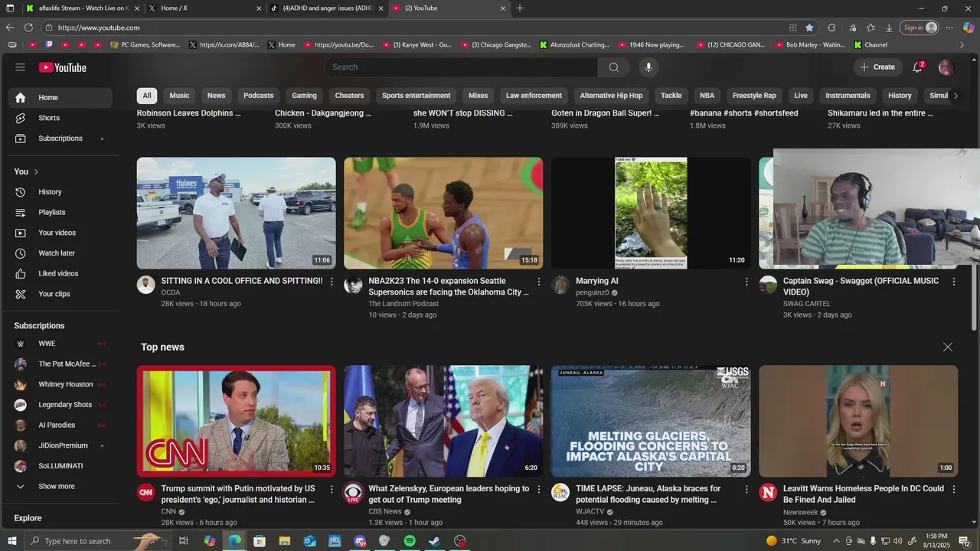Open Task View on the taskbar
980x551 pixels.
[184, 541]
